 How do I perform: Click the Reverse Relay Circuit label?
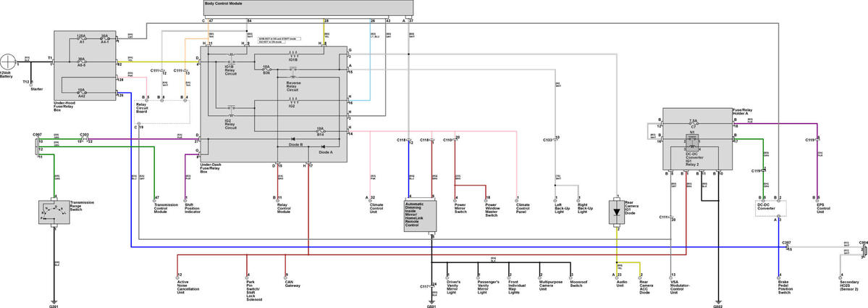pyautogui.click(x=293, y=86)
